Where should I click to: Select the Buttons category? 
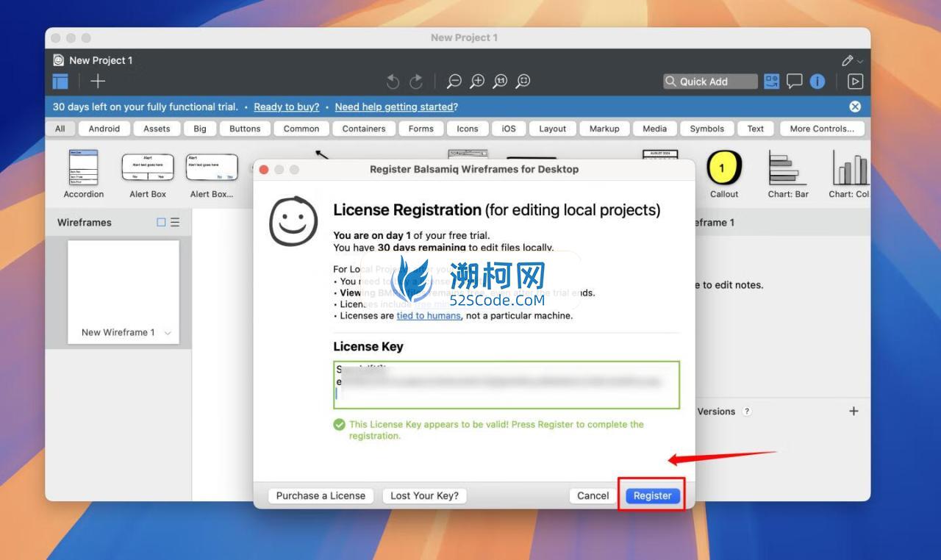[245, 129]
